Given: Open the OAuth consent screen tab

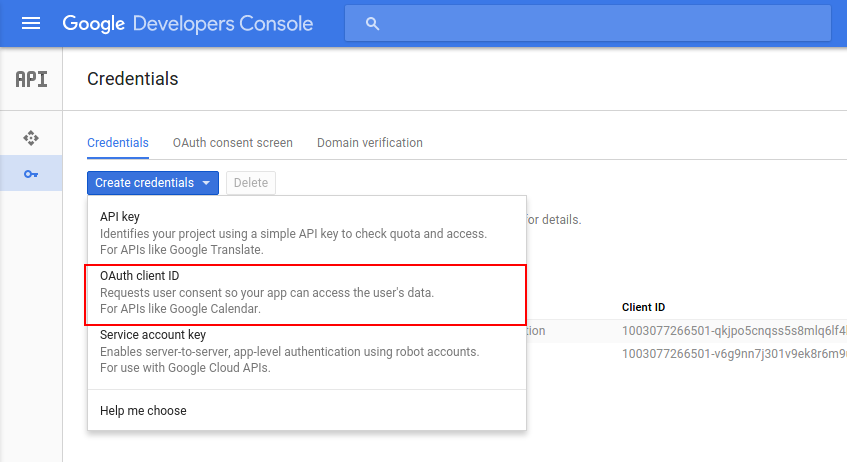Looking at the screenshot, I should (232, 143).
